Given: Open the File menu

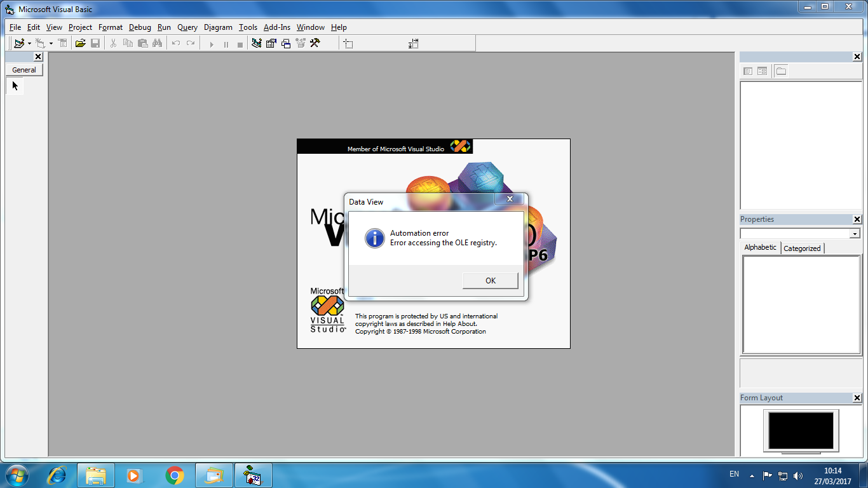Looking at the screenshot, I should tap(15, 27).
